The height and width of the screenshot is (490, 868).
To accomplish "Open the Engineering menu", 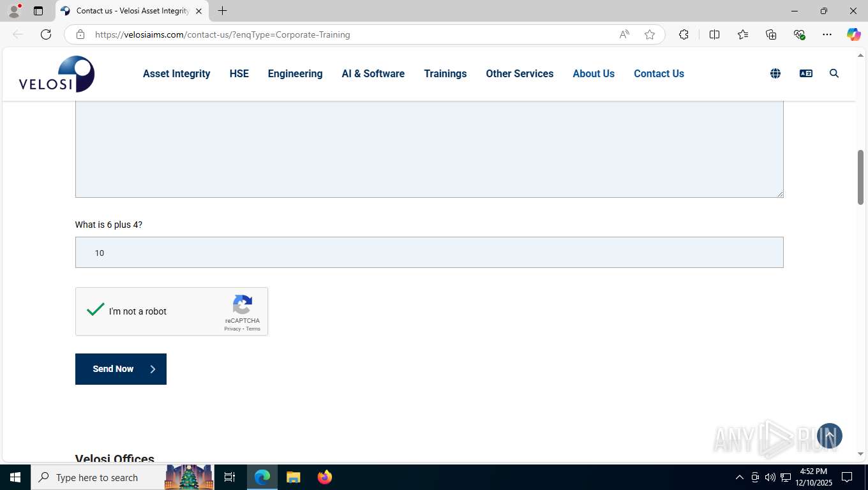I will [296, 73].
